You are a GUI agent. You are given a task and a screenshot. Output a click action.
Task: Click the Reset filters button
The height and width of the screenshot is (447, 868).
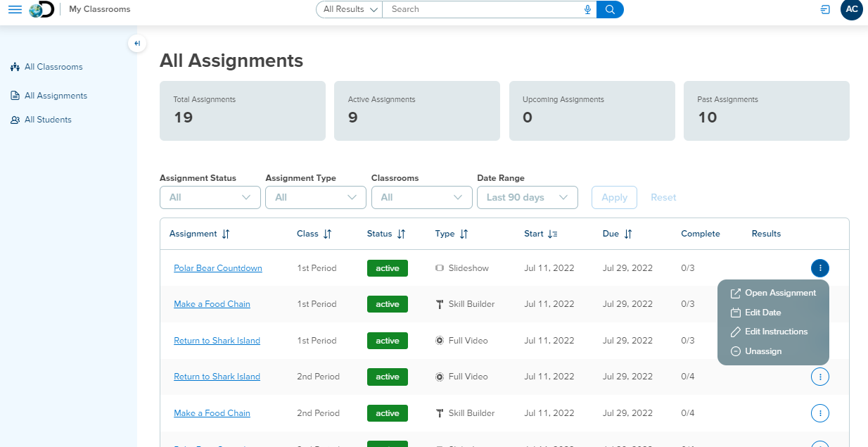(663, 197)
